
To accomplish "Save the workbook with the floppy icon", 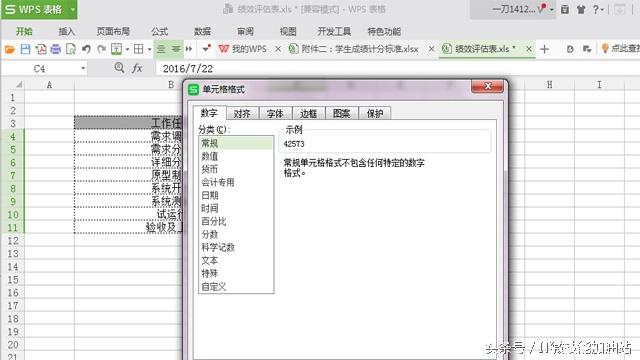I will [25, 49].
